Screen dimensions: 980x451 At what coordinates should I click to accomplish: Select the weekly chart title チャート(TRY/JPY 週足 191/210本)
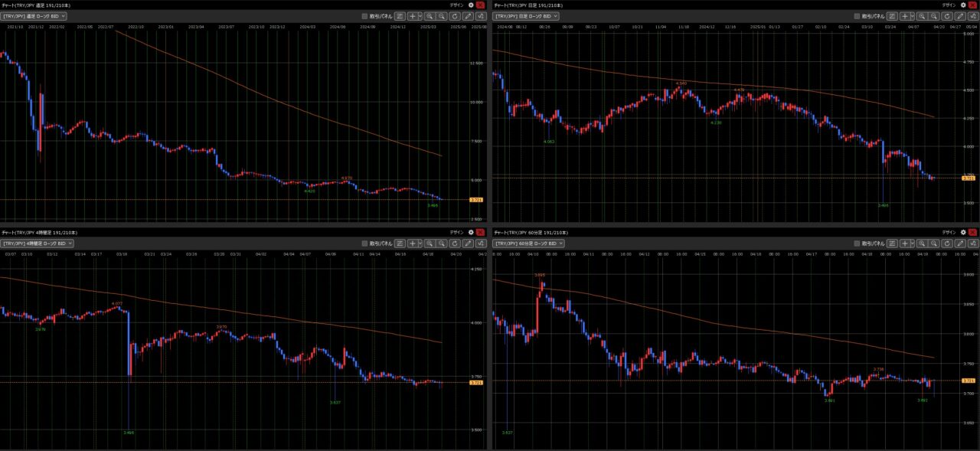(35, 5)
